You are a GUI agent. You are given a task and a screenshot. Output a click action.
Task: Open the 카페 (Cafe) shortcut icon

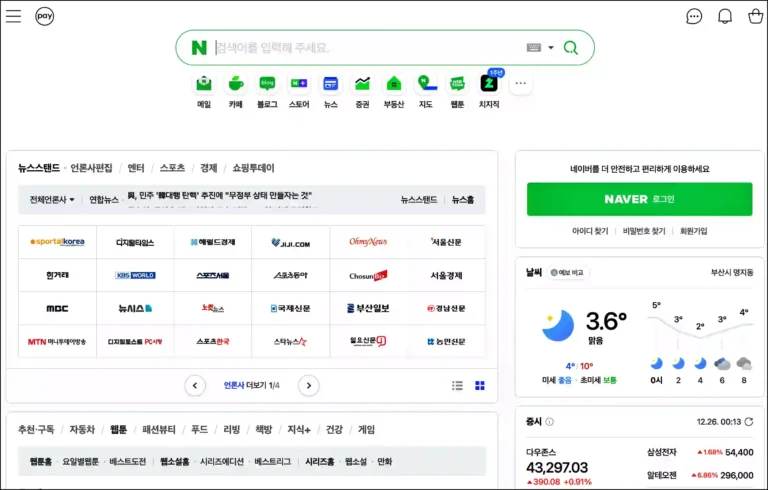click(x=235, y=84)
